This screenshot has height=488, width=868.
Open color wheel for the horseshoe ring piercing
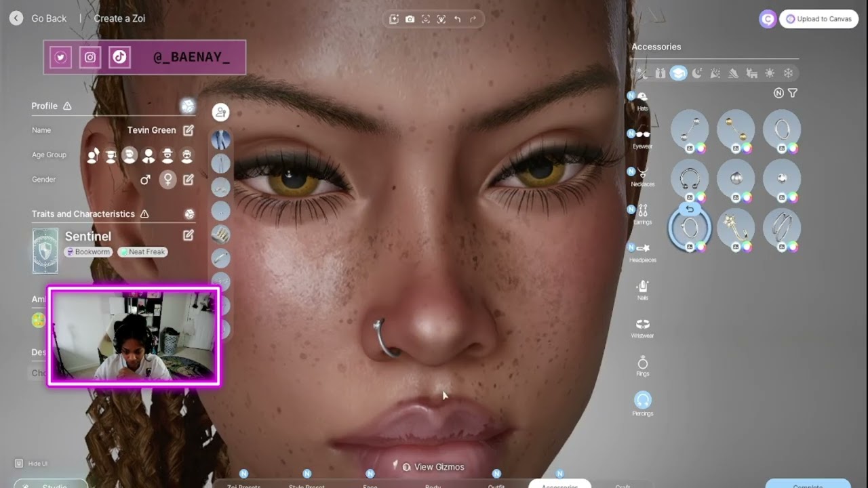[701, 197]
